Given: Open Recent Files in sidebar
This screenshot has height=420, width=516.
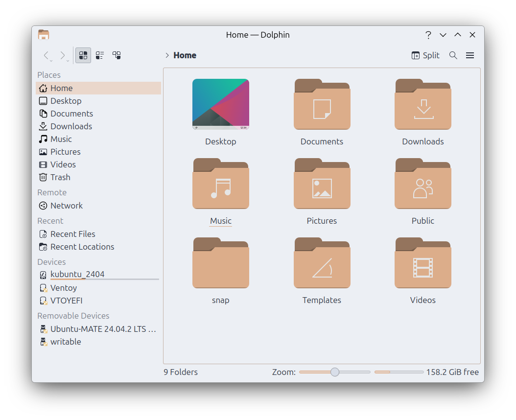Looking at the screenshot, I should click(72, 234).
